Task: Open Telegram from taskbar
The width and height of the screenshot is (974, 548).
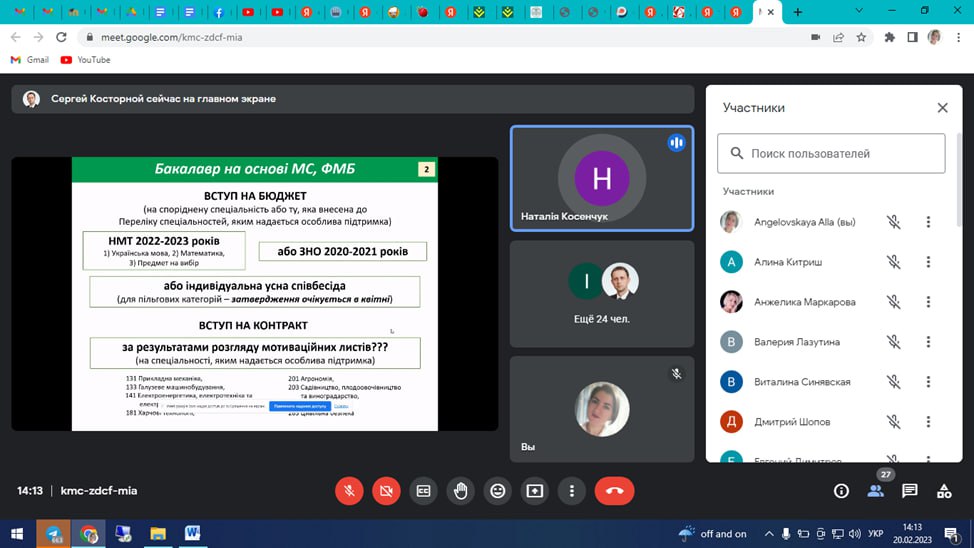Action: [x=53, y=534]
